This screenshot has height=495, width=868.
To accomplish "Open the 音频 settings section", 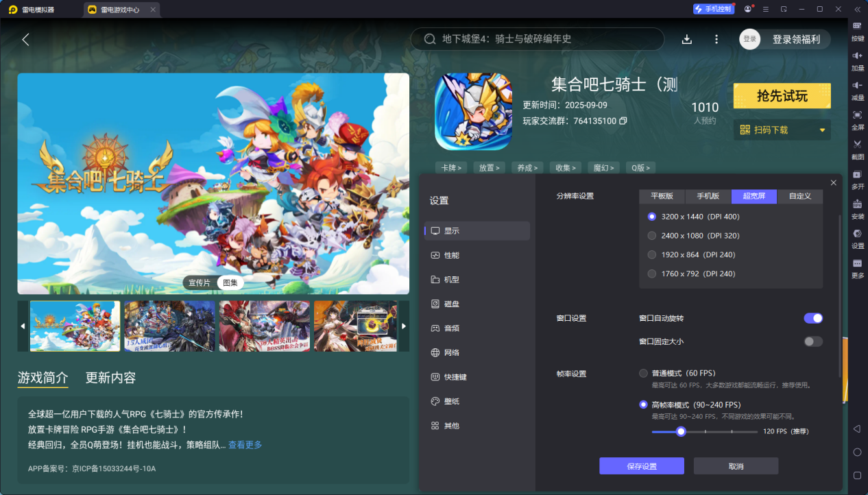I will [x=477, y=328].
